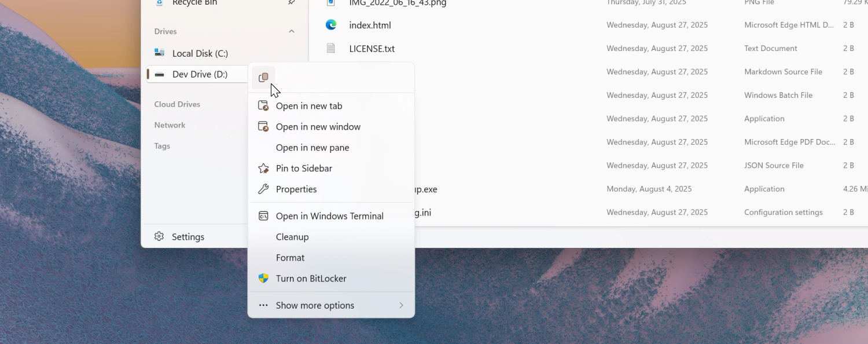This screenshot has width=868, height=344.
Task: Open Dev Drive in new tab
Action: point(309,105)
